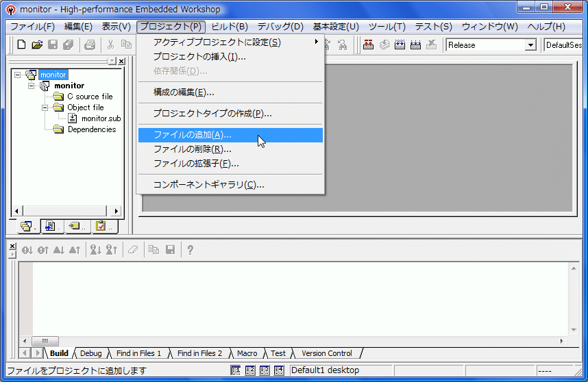Image resolution: width=588 pixels, height=382 pixels.
Task: Collapse the bold monitor project node
Action: click(x=31, y=86)
